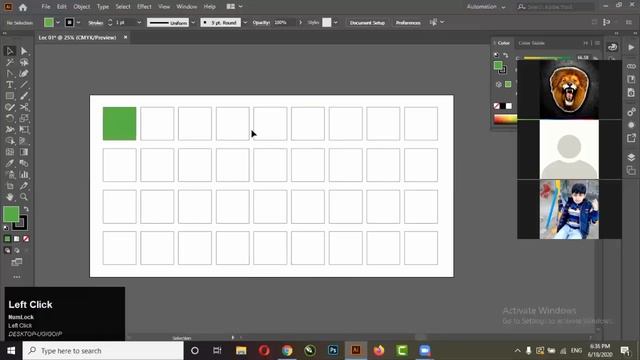Select the Artboard tool

(10, 186)
